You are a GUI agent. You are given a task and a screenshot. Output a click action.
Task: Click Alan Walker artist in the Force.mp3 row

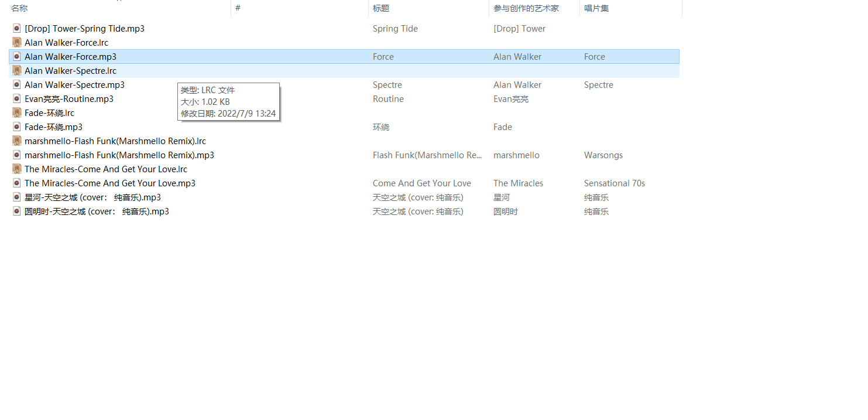(517, 56)
